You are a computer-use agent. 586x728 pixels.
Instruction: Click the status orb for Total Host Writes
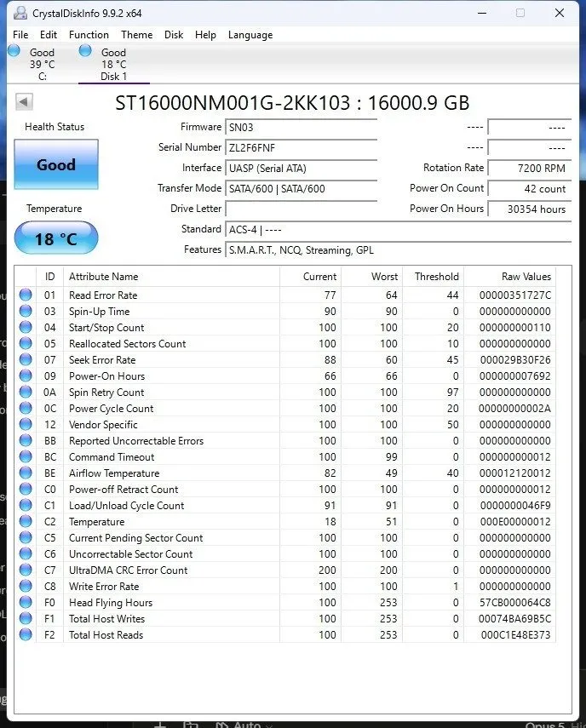pos(26,618)
